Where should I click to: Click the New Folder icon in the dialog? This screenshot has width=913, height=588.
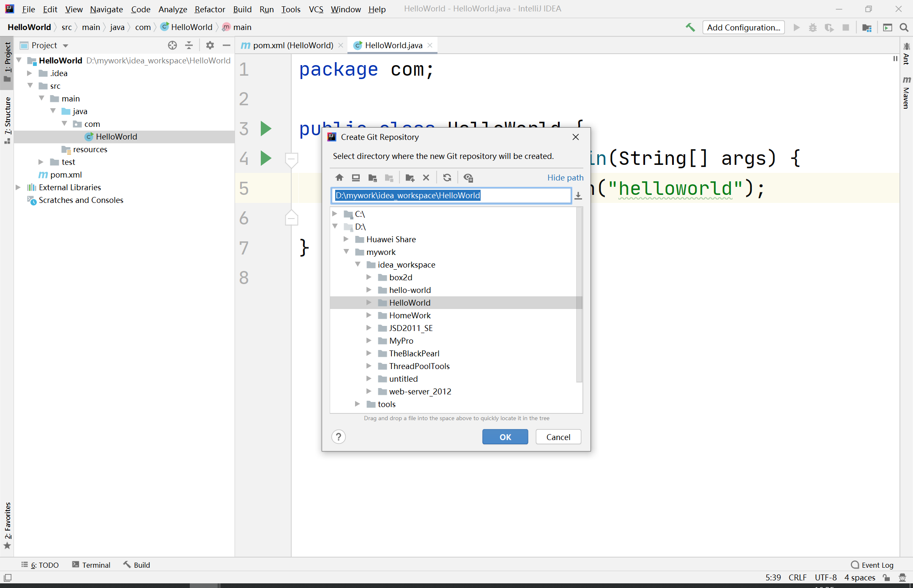click(410, 178)
